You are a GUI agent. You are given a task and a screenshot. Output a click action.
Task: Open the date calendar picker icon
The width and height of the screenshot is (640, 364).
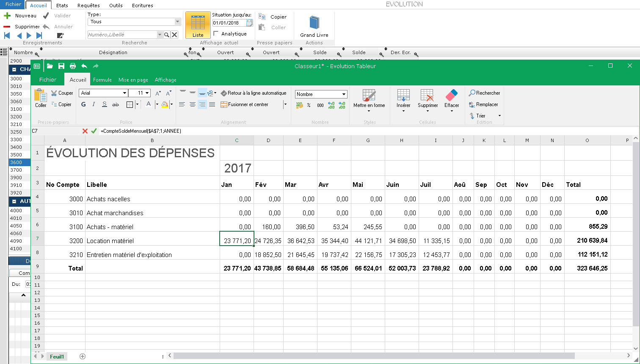249,23
